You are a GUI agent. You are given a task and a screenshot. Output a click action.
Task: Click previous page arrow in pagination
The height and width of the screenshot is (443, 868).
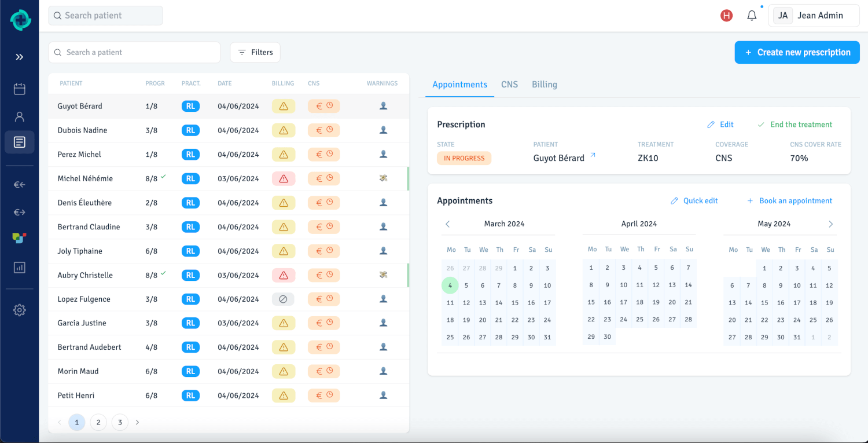pyautogui.click(x=60, y=423)
